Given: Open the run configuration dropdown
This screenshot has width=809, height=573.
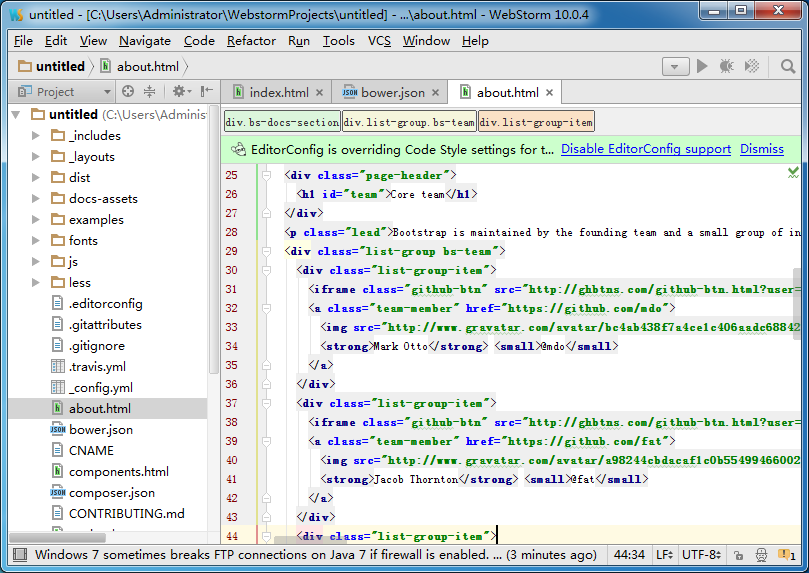Looking at the screenshot, I should click(x=675, y=66).
